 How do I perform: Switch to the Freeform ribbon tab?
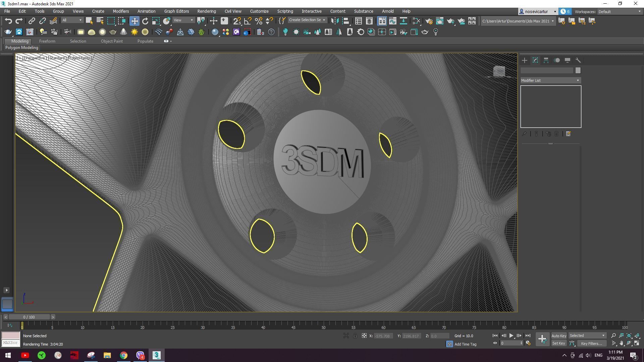pyautogui.click(x=47, y=41)
